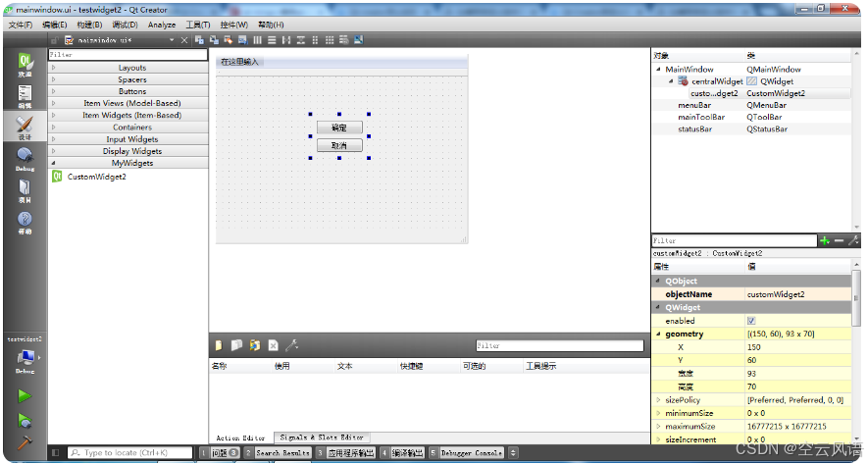Image resolution: width=868 pixels, height=464 pixels.
Task: Click the file lock icon beside mainwindow.ui
Action: click(55, 40)
